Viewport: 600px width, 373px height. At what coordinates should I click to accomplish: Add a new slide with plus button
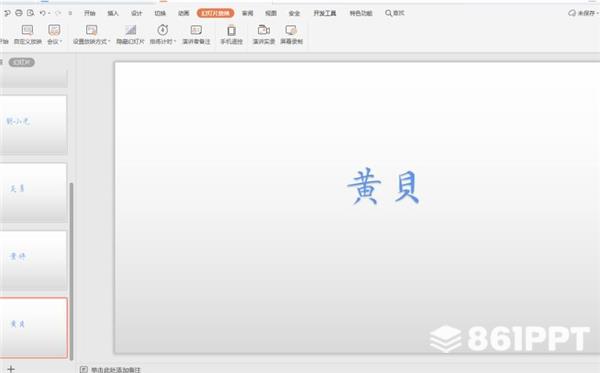click(x=11, y=369)
